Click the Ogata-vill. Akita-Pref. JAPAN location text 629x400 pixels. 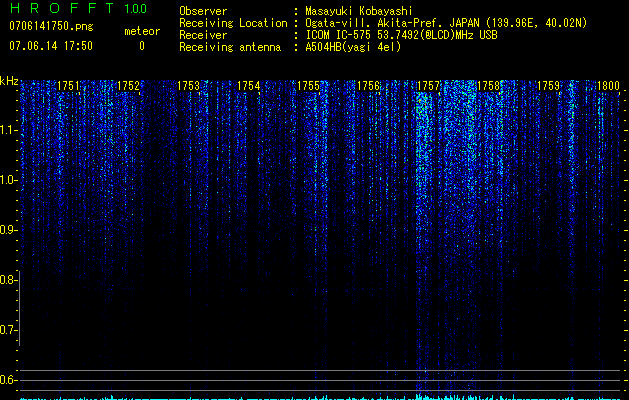(x=446, y=23)
